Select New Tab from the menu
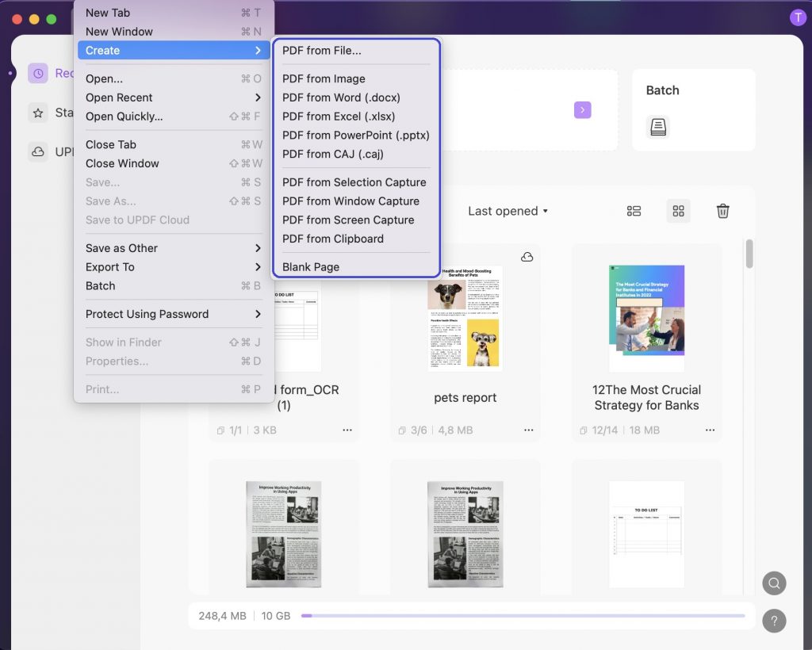 coord(107,12)
